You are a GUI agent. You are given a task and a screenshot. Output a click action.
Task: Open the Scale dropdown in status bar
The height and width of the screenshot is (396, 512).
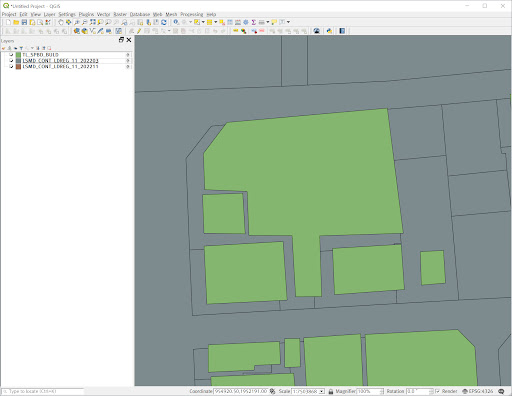coord(322,391)
